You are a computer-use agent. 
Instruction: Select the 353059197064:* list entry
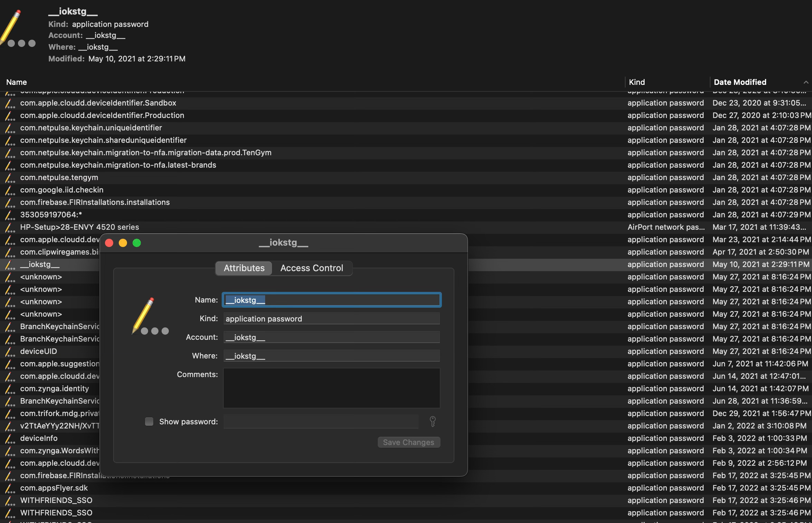51,215
